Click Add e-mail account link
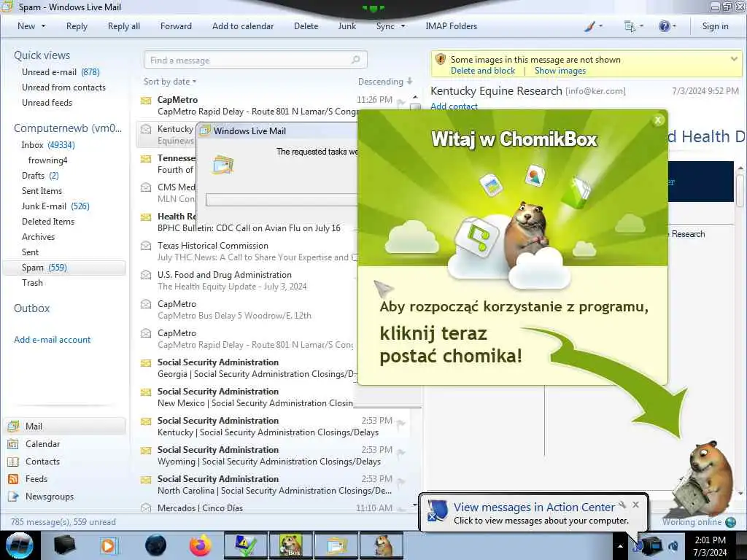Viewport: 747px width, 560px height. 53,340
